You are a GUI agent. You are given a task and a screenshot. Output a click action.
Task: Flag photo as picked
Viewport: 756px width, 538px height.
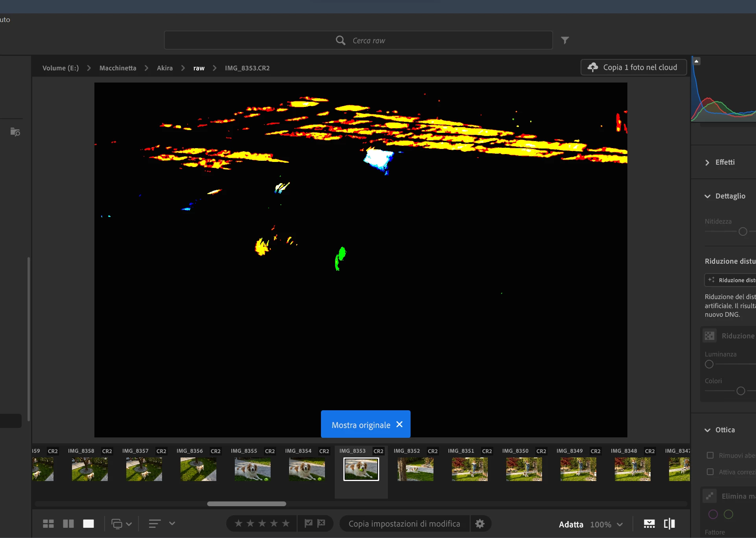pyautogui.click(x=308, y=523)
